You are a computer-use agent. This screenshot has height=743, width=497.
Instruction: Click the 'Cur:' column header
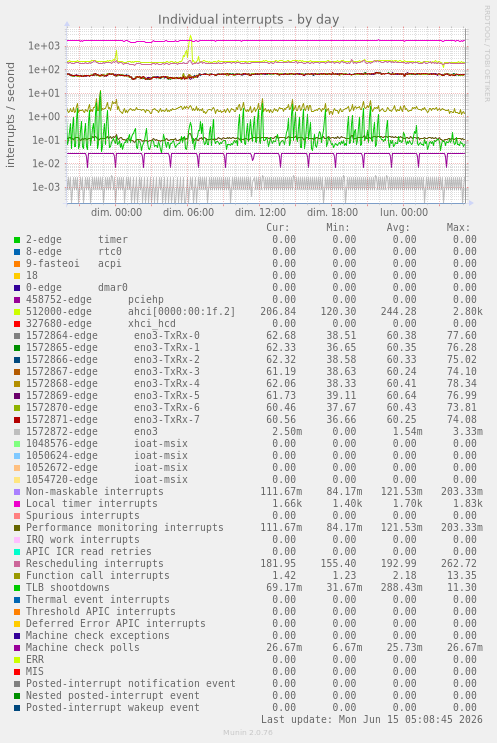(278, 228)
